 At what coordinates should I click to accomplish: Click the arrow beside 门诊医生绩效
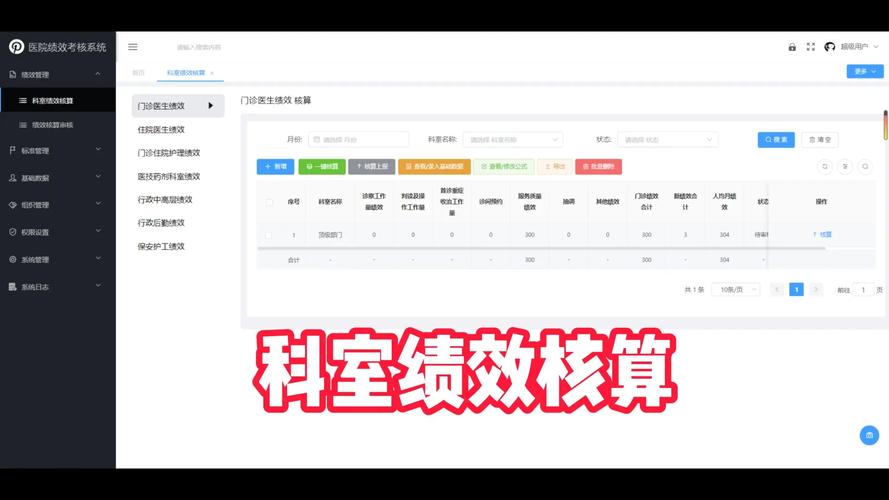[x=210, y=106]
